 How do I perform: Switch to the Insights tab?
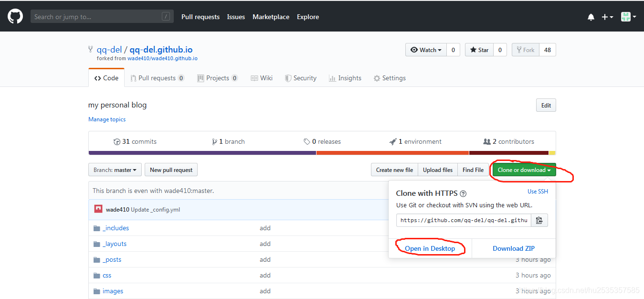[345, 78]
